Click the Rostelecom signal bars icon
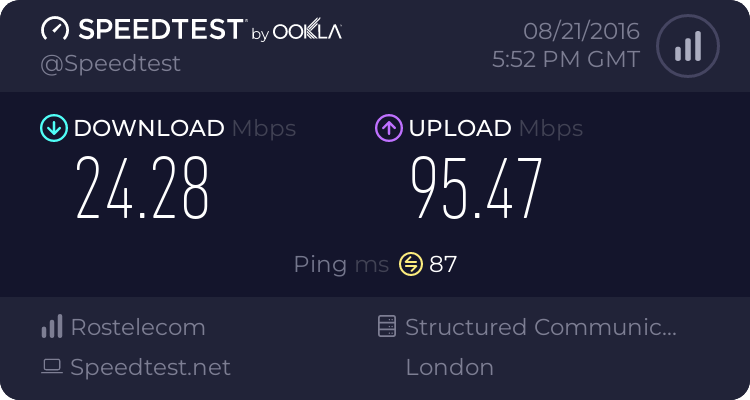The width and height of the screenshot is (750, 400). coord(52,326)
